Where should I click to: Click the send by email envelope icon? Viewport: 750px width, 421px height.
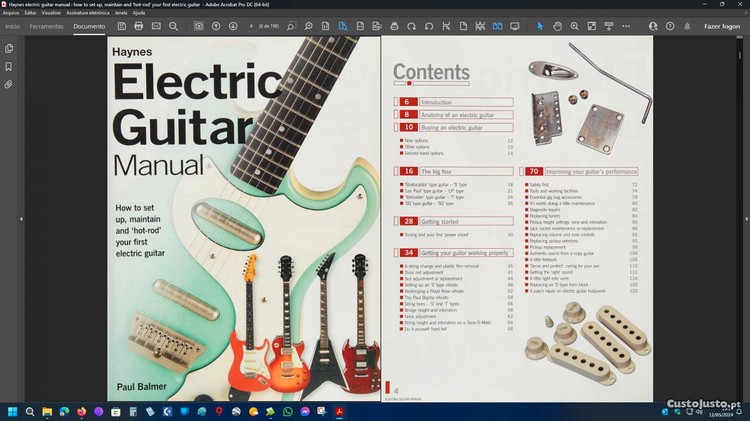click(156, 25)
